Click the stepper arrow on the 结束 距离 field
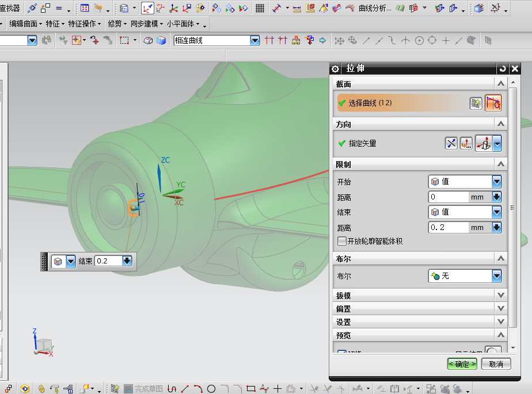This screenshot has height=394, width=532. tap(496, 227)
